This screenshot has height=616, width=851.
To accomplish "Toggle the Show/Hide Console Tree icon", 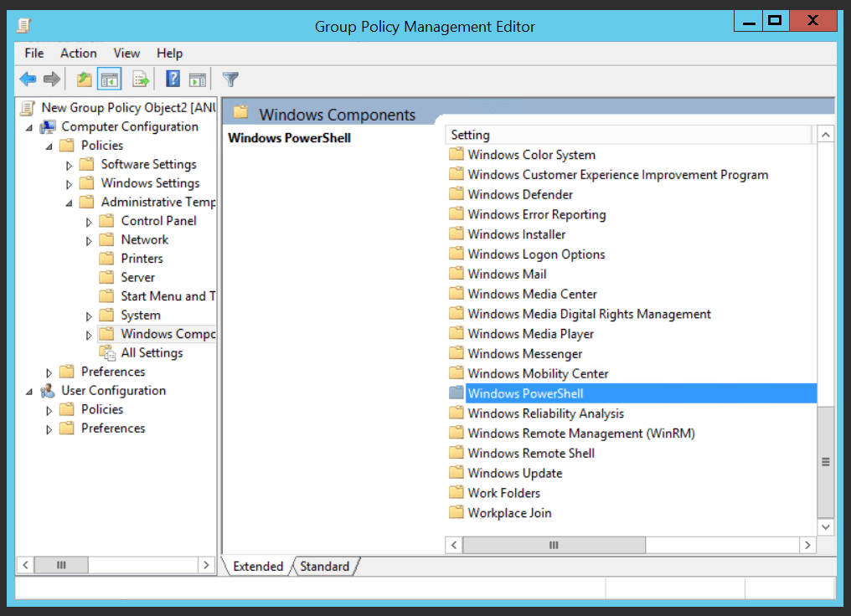I will (111, 78).
